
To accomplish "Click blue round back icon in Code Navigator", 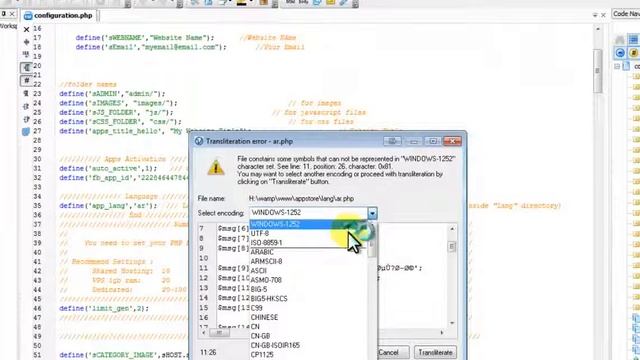I will tap(620, 53).
